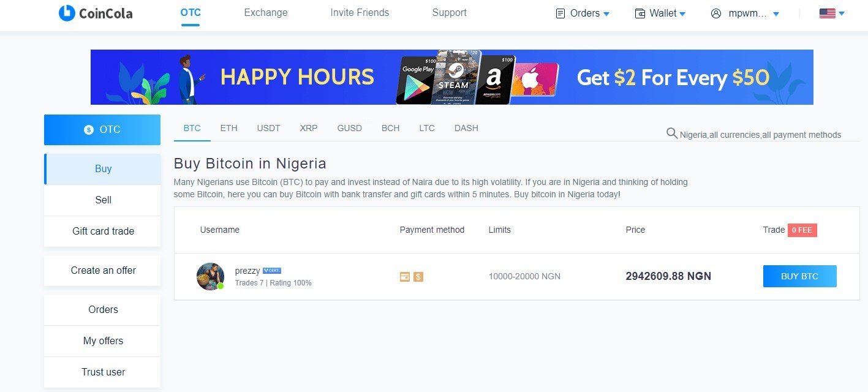The width and height of the screenshot is (868, 392).
Task: Click the 0 FEE badge
Action: pos(802,230)
